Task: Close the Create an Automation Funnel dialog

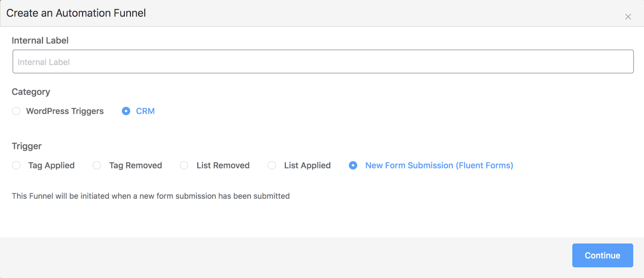Action: [x=628, y=17]
